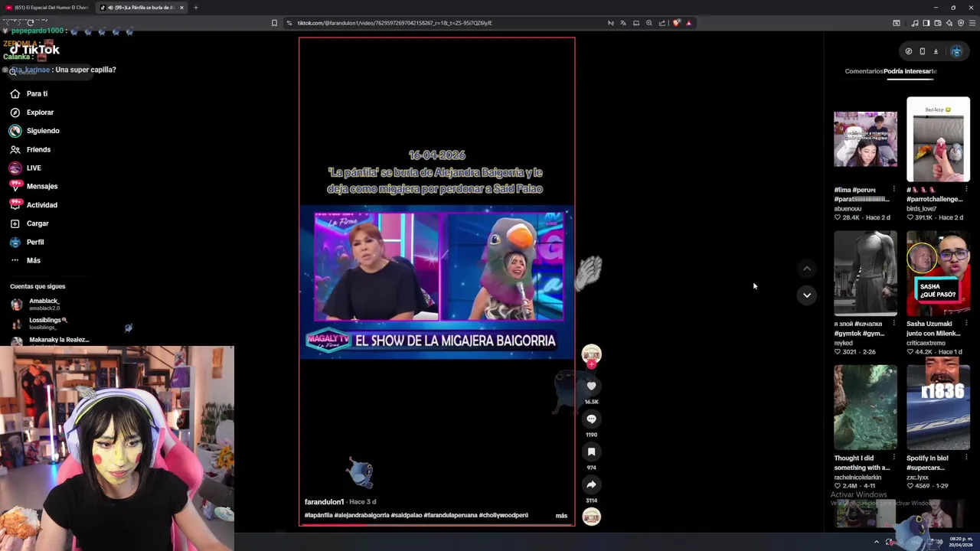
Task: Open the taskbar clock showing 08:20 p. m.
Action: [x=962, y=542]
